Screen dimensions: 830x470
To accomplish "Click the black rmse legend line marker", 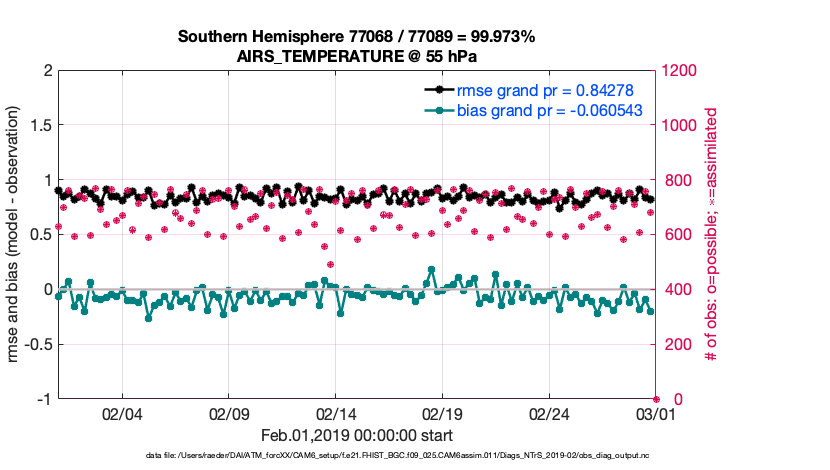I will [436, 89].
